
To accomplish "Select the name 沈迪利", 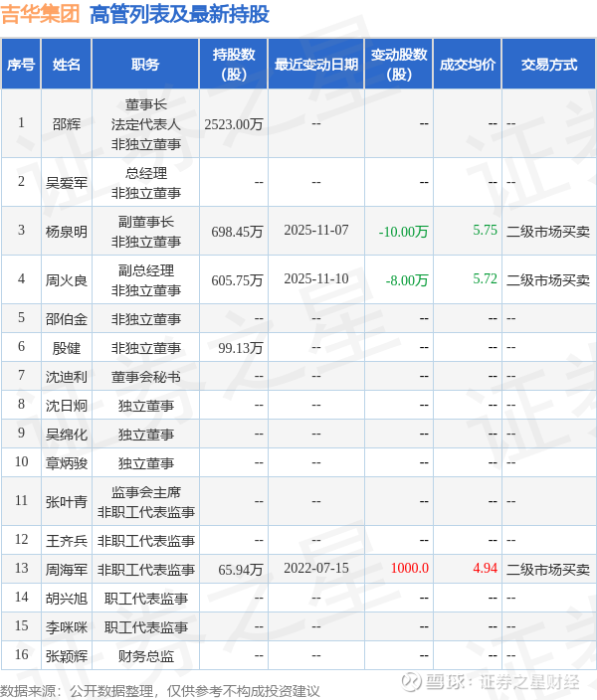I will click(x=67, y=377).
